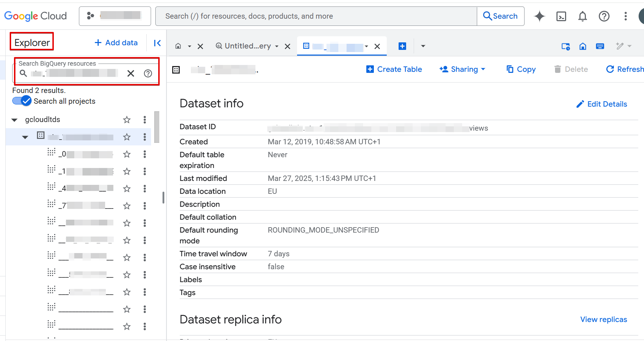Click the Explorer tree vertical scrollbar
The image size is (644, 341).
157,127
